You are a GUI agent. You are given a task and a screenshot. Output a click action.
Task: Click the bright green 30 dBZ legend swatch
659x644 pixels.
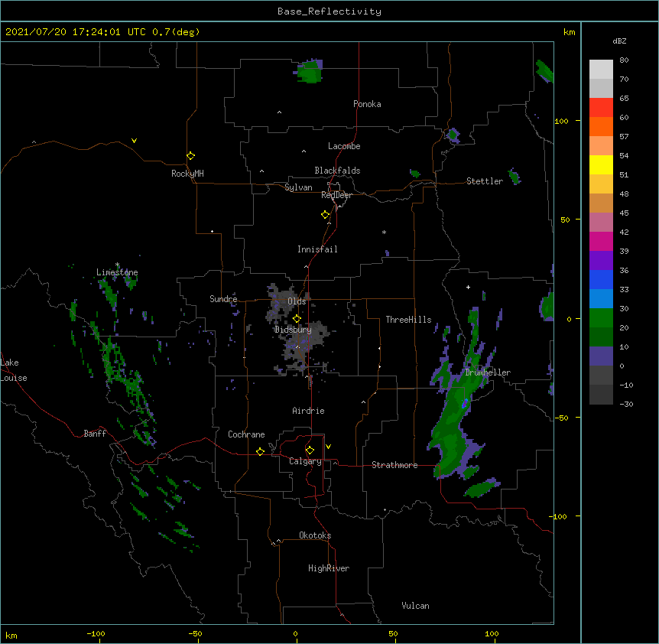601,318
